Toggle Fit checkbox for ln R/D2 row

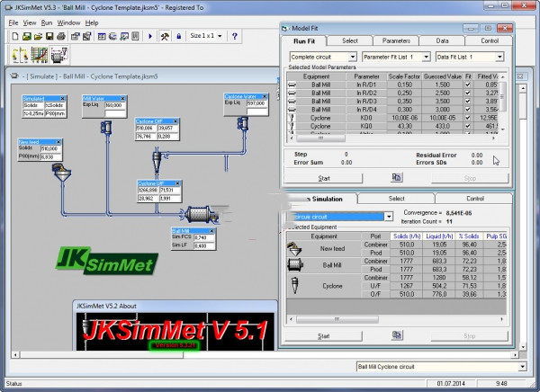tap(468, 93)
